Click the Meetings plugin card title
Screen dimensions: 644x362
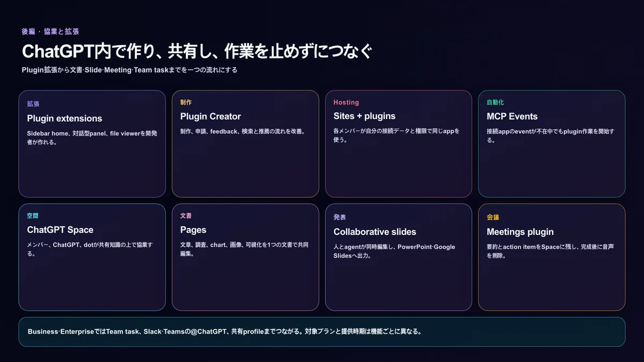pyautogui.click(x=520, y=232)
